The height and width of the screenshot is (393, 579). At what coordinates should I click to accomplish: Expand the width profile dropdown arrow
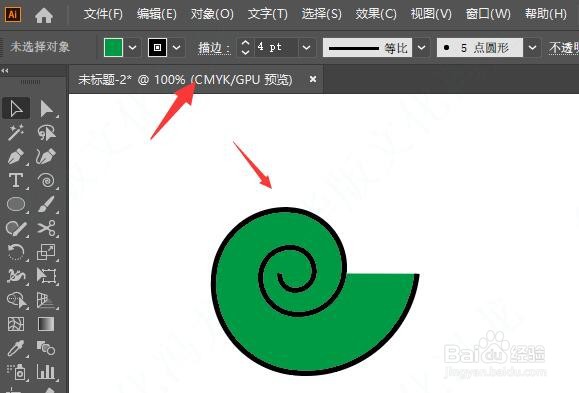[x=422, y=48]
